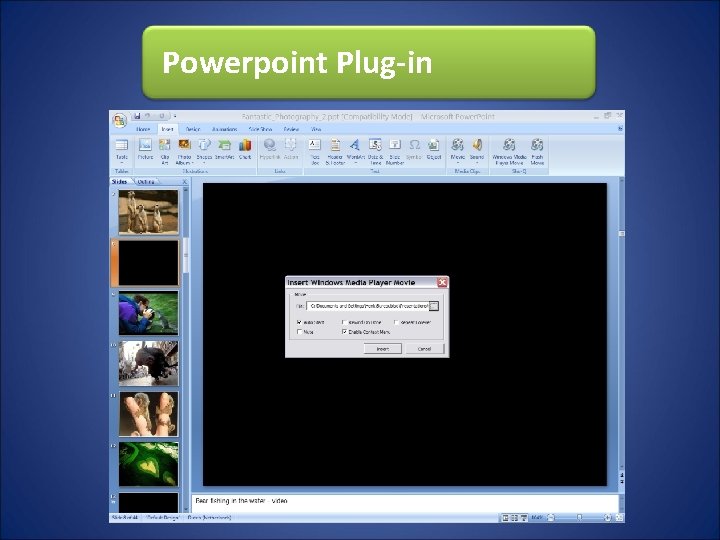This screenshot has height=540, width=720.
Task: Toggle the Auto Start checkbox
Action: click(299, 322)
